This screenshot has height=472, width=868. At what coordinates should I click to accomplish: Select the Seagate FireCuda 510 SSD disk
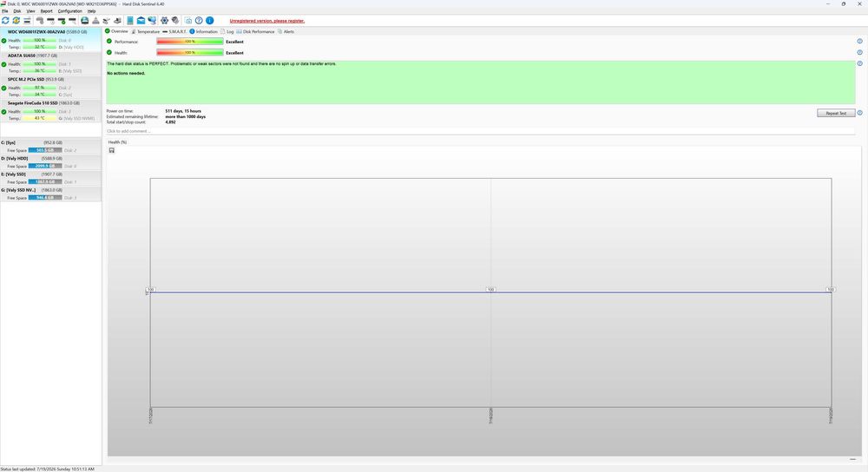pyautogui.click(x=50, y=111)
